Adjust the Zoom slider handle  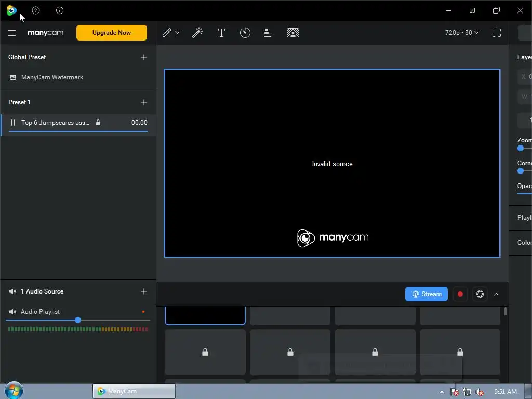(x=521, y=148)
